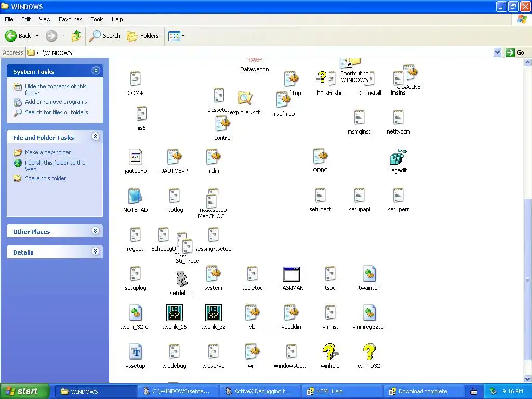
Task: Open the address bar dropdown list
Action: 497,52
